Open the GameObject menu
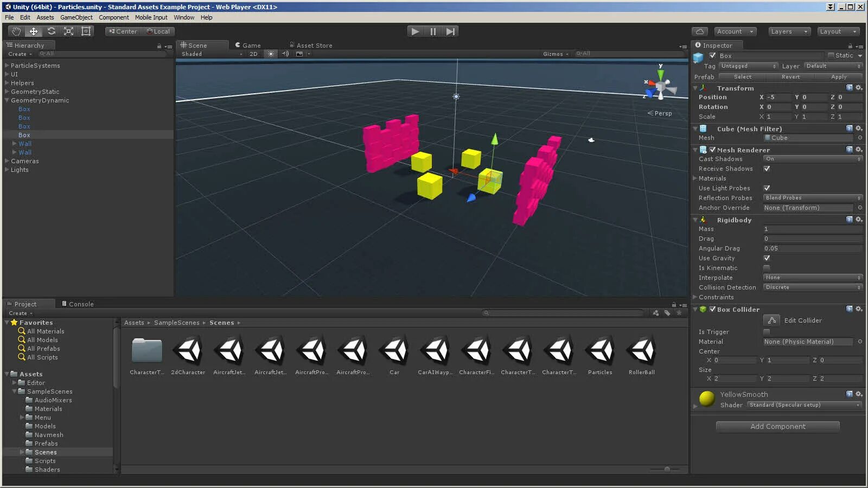868x488 pixels. 76,17
